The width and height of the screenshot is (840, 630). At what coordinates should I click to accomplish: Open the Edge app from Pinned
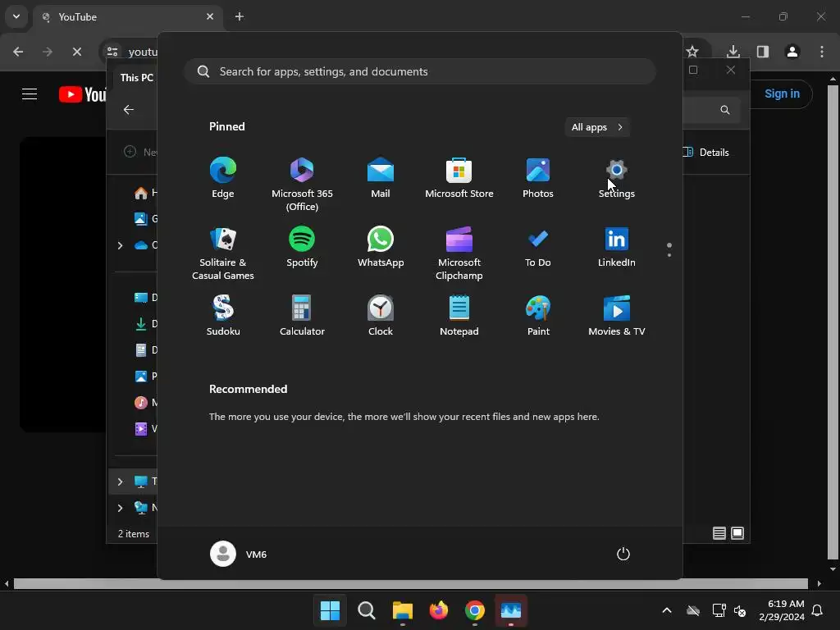click(x=223, y=178)
